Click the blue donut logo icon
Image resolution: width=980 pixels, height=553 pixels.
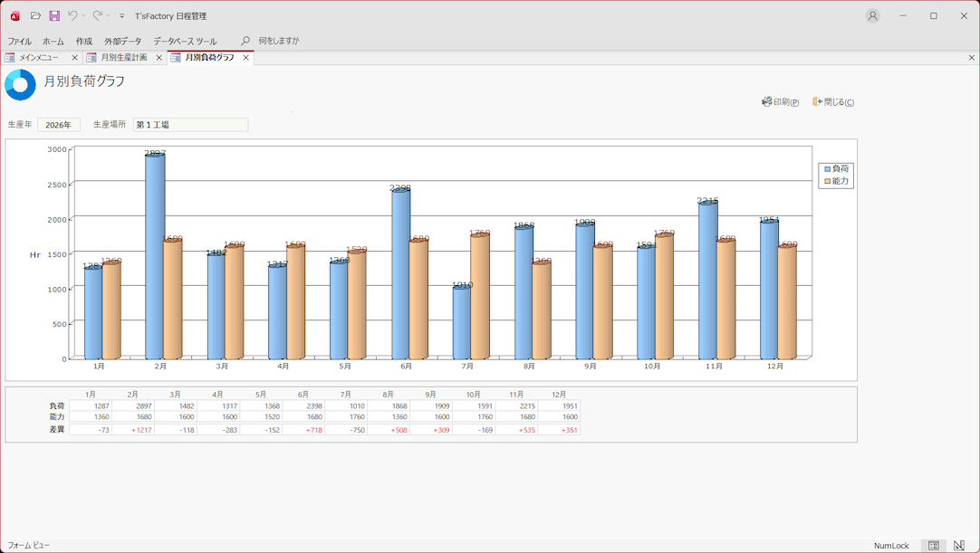coord(20,85)
